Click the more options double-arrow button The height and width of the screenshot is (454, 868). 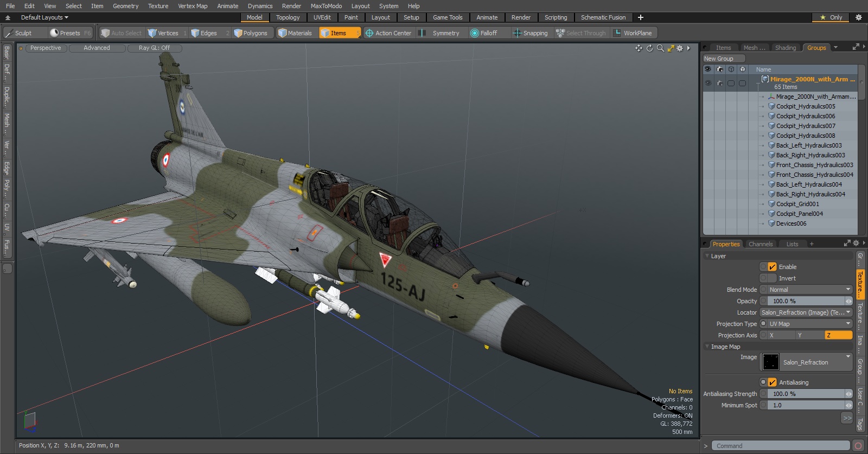tap(847, 418)
